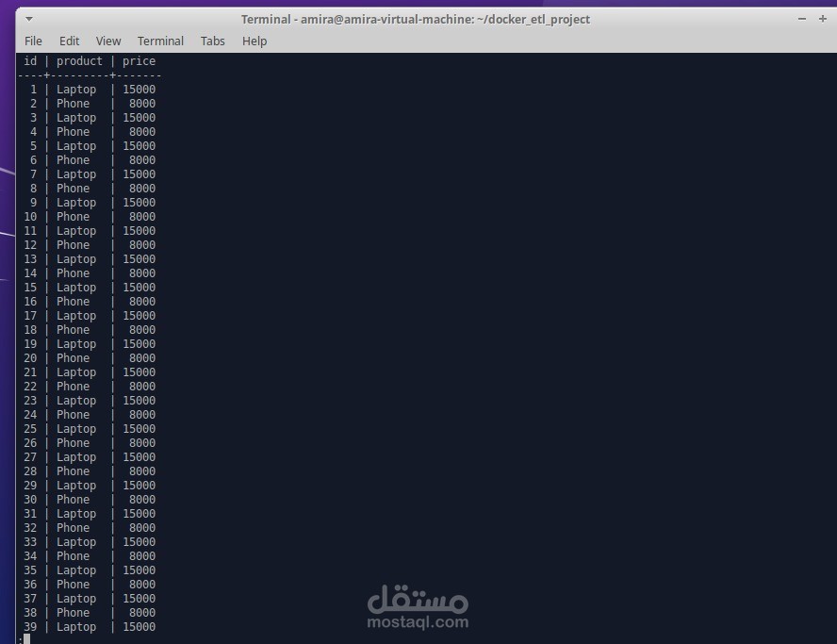The image size is (837, 644).
Task: Minimize the Terminal window
Action: (x=801, y=18)
